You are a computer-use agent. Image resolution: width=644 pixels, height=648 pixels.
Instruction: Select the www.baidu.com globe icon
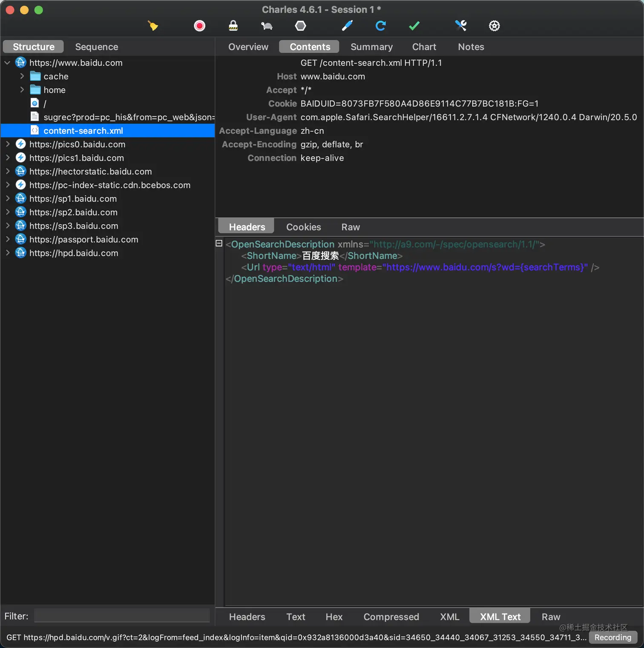coord(21,63)
